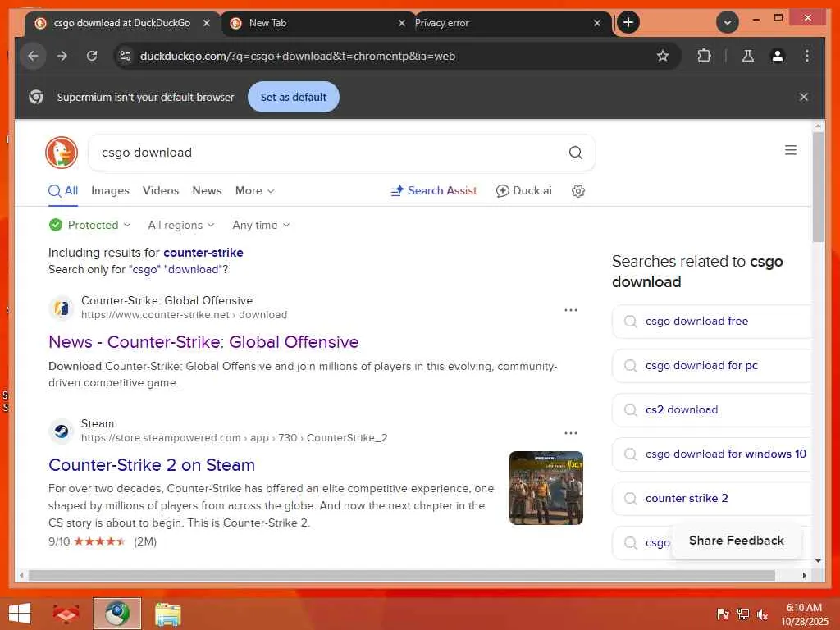Open options for the Counter-Strike Global Offensive result
This screenshot has height=630, width=840.
571,310
